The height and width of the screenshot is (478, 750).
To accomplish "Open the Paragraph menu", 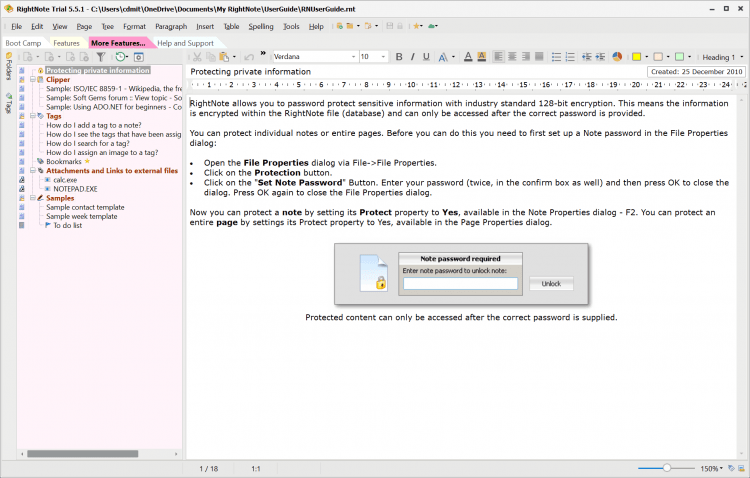I will pos(171,26).
